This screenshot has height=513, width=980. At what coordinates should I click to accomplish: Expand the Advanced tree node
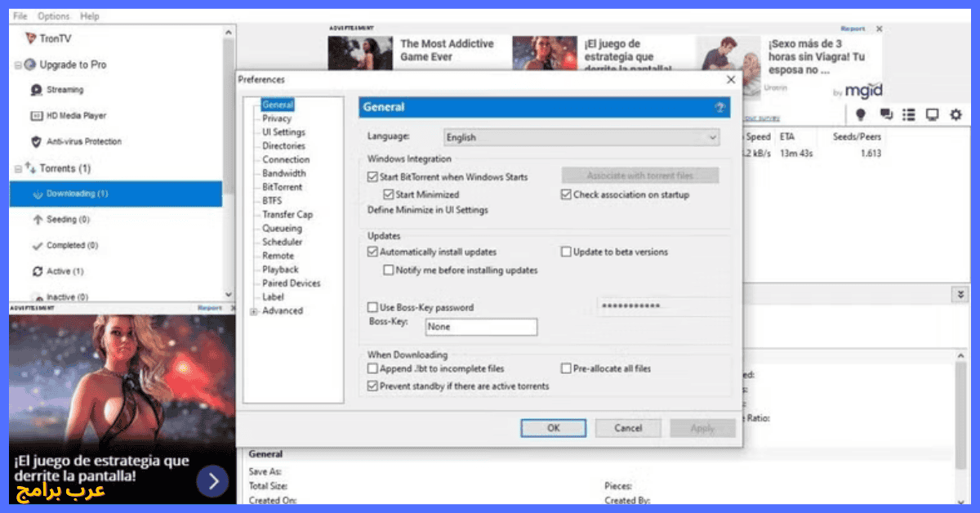point(253,311)
